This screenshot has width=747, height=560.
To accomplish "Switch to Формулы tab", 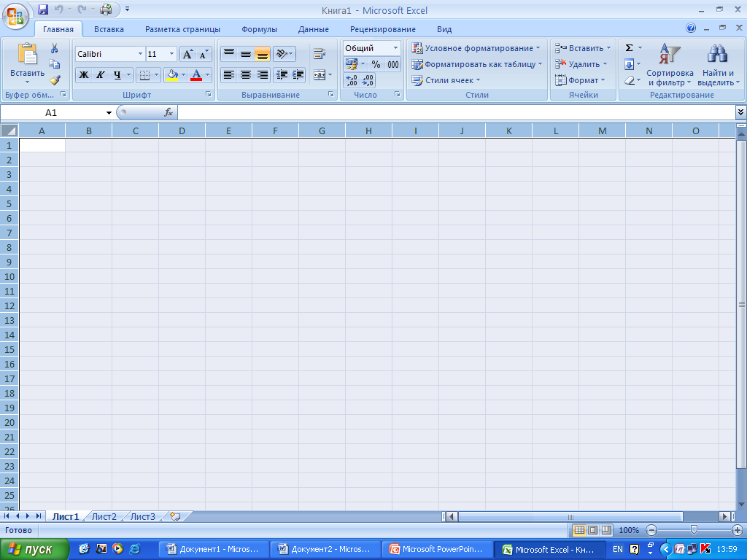I will pos(259,29).
